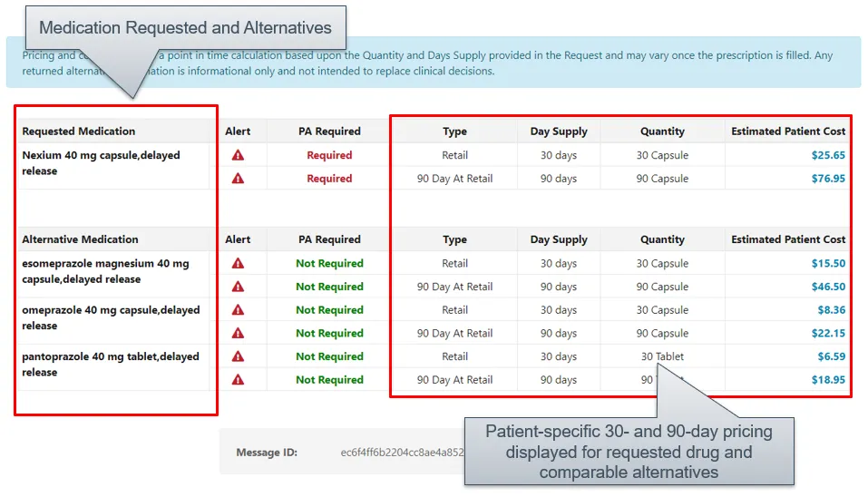Click the Requested Medication column header

click(x=79, y=132)
